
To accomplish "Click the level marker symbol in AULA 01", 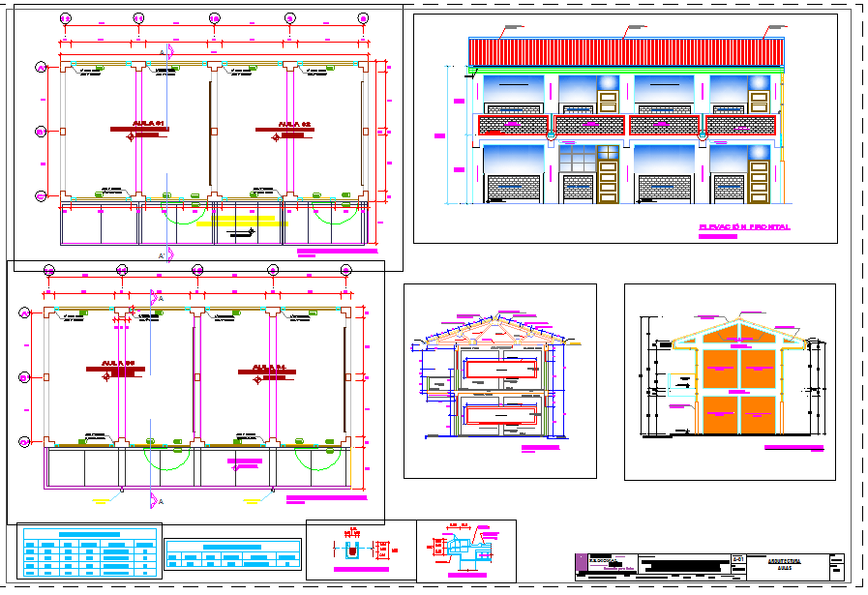I will tap(131, 137).
